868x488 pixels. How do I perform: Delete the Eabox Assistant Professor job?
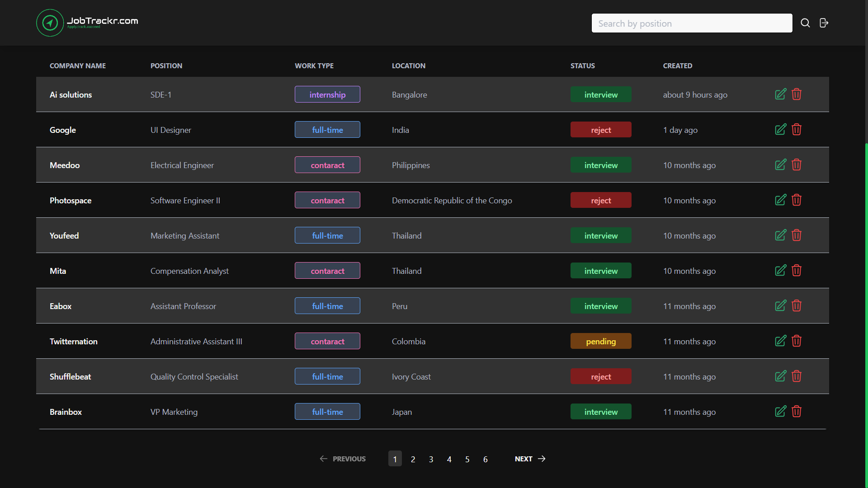pos(797,306)
